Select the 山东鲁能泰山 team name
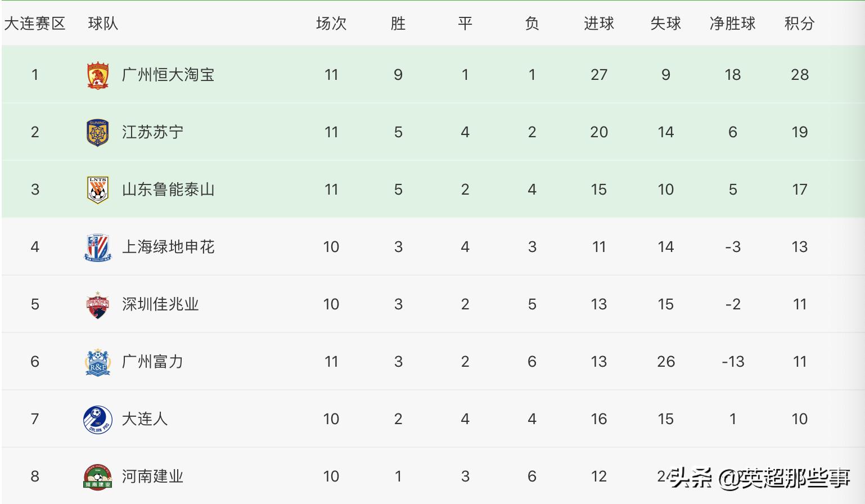865x504 pixels. 168,190
